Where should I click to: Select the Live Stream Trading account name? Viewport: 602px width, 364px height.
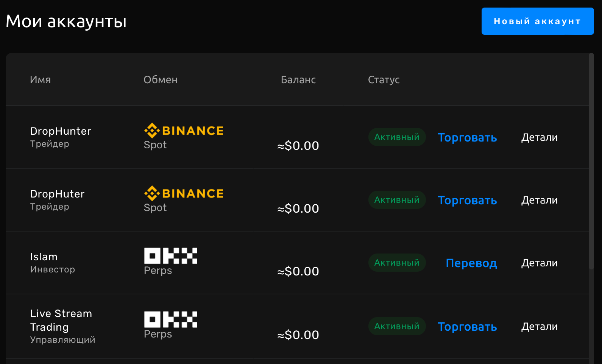pyautogui.click(x=61, y=320)
